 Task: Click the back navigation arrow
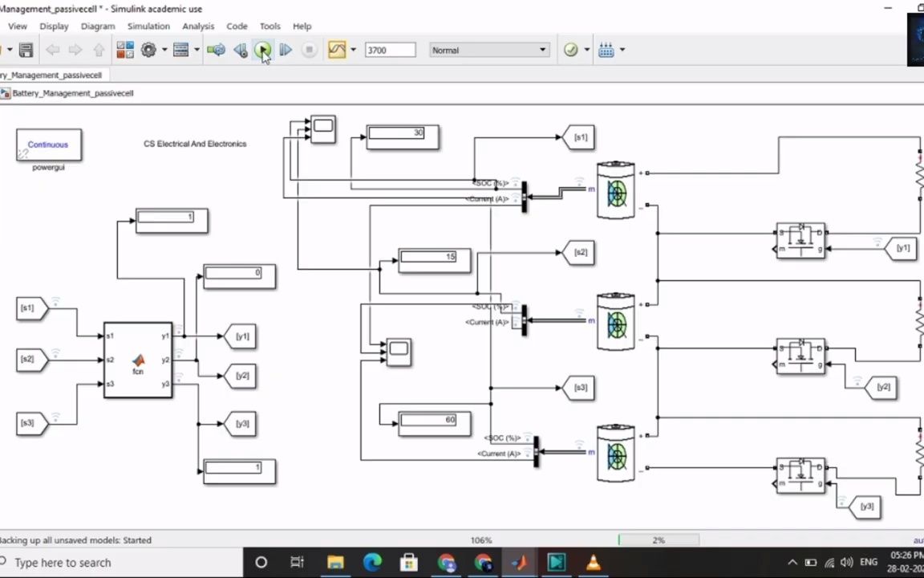52,50
